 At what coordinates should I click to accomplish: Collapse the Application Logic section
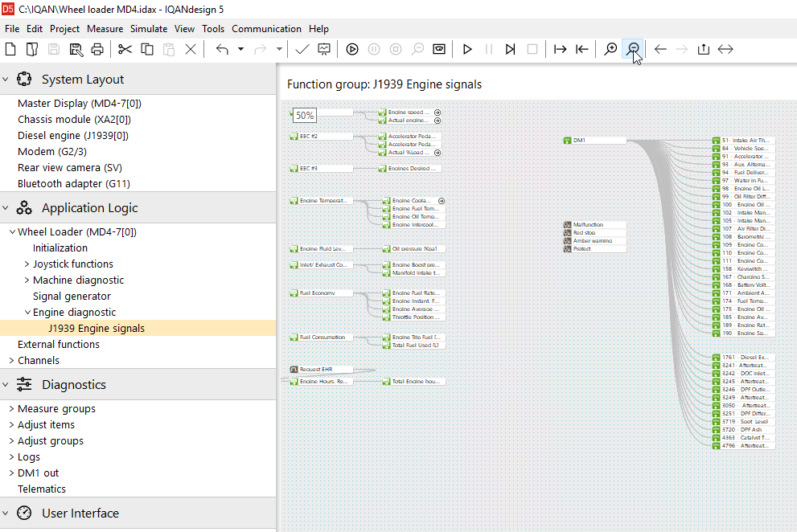6,208
